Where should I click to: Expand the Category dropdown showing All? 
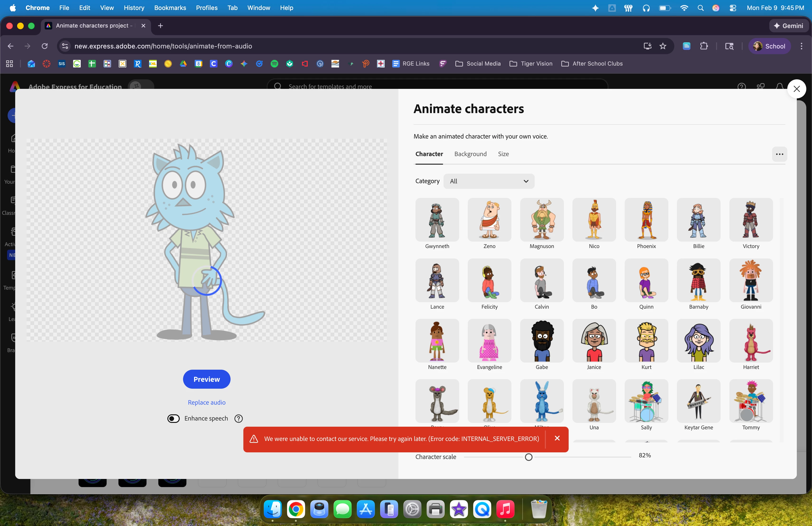point(489,181)
